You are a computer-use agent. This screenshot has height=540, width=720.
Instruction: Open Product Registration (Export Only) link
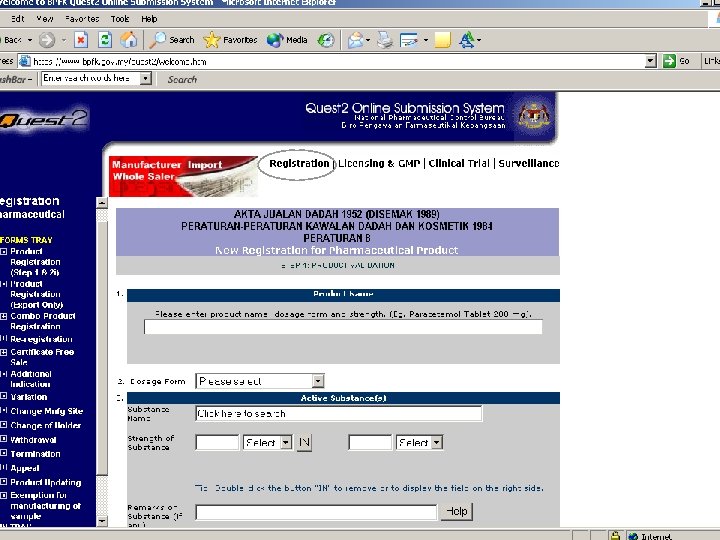click(x=36, y=294)
